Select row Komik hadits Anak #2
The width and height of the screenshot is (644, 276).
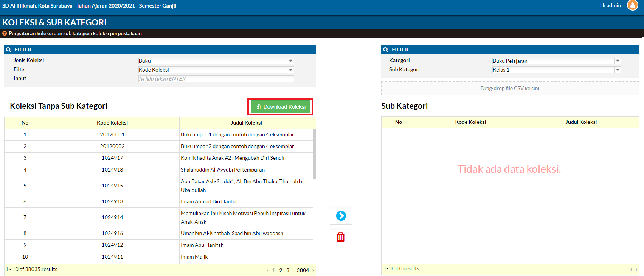pyautogui.click(x=159, y=158)
